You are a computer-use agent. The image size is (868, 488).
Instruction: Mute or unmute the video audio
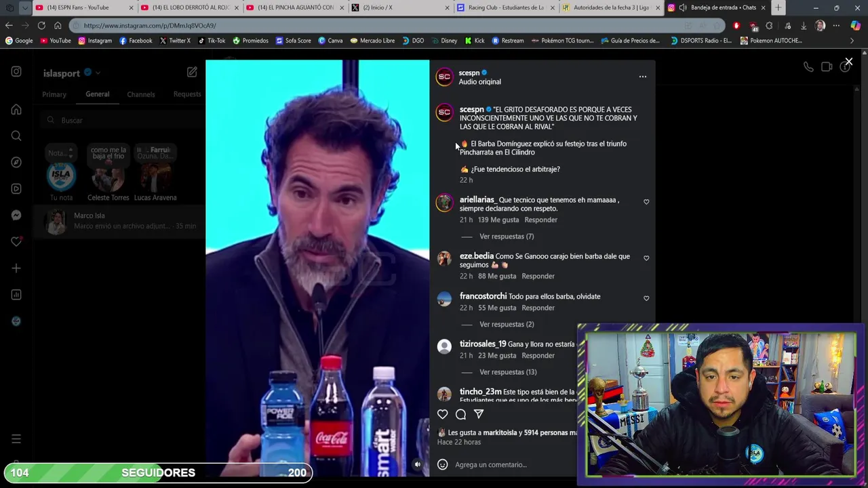coord(418,464)
